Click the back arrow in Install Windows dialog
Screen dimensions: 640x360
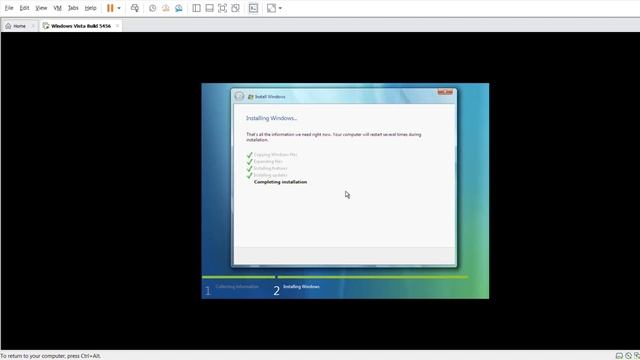click(x=239, y=96)
